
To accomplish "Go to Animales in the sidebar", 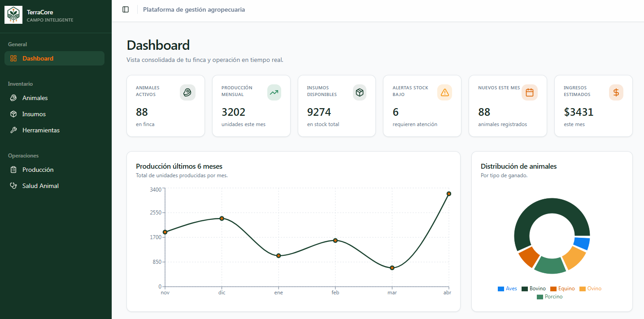I will [x=54, y=98].
